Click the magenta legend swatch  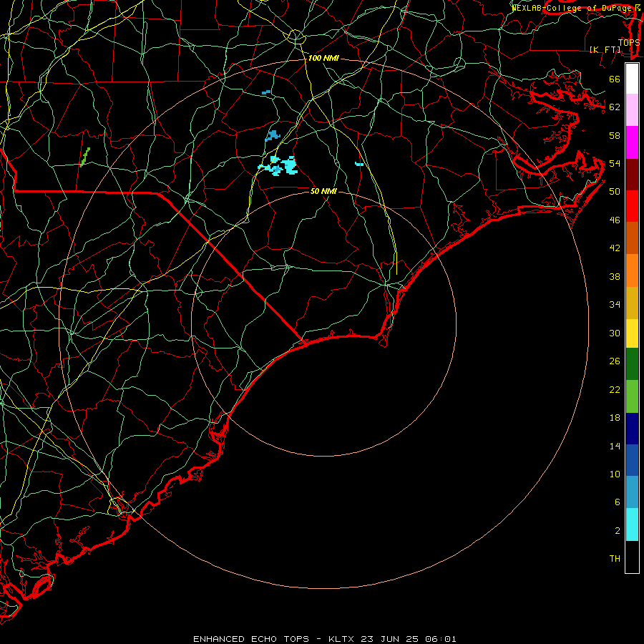tap(632, 142)
